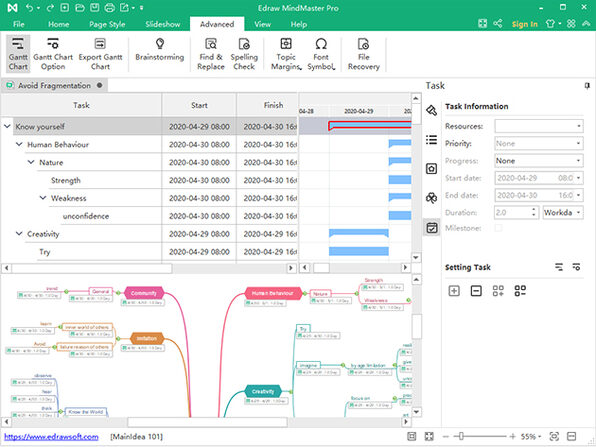This screenshot has width=596, height=447.
Task: Run the Spelling Check tool
Action: [x=244, y=54]
